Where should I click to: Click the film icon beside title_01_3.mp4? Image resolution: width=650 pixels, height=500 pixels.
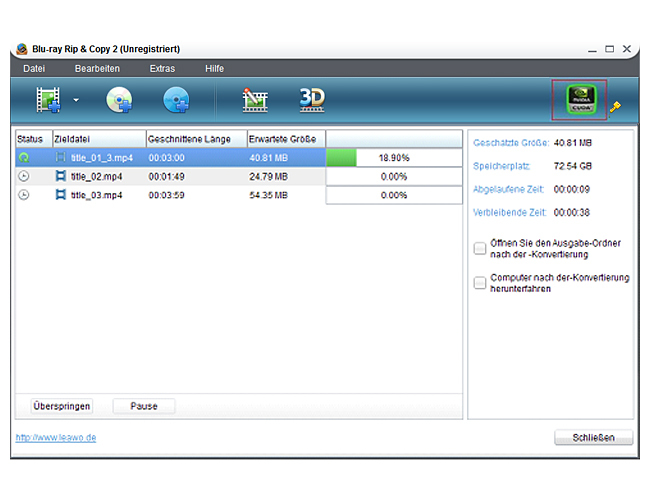61,157
